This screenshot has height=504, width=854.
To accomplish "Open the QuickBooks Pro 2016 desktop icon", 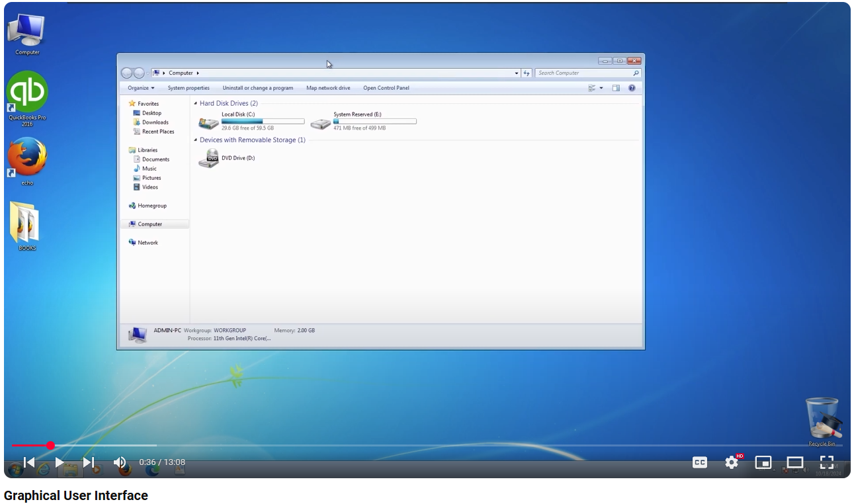I will 27,93.
